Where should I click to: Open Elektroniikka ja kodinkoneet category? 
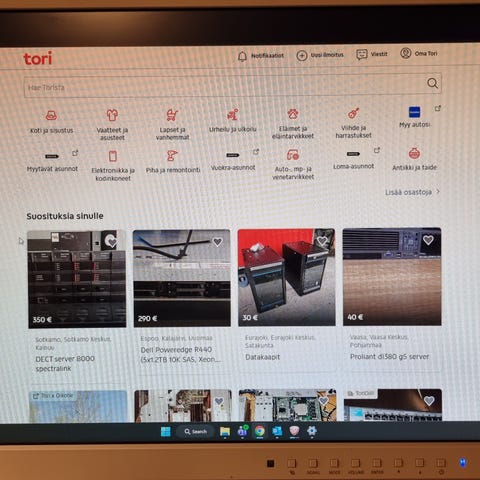pyautogui.click(x=113, y=166)
